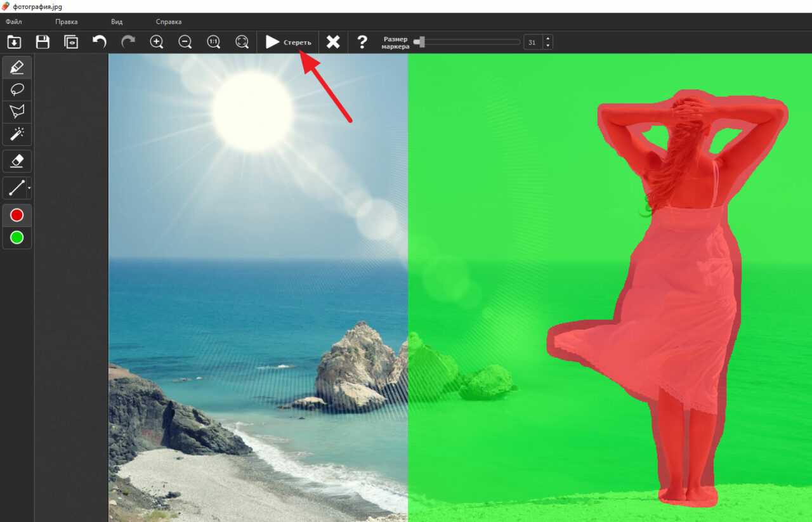This screenshot has width=812, height=522.
Task: Click the marker size value field showing 31
Action: point(532,42)
